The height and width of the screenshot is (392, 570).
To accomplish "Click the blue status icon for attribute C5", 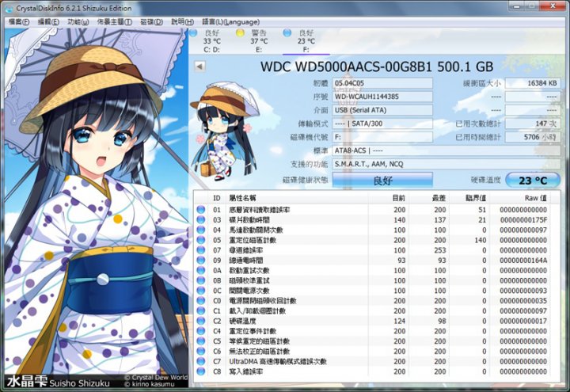I will pyautogui.click(x=200, y=341).
